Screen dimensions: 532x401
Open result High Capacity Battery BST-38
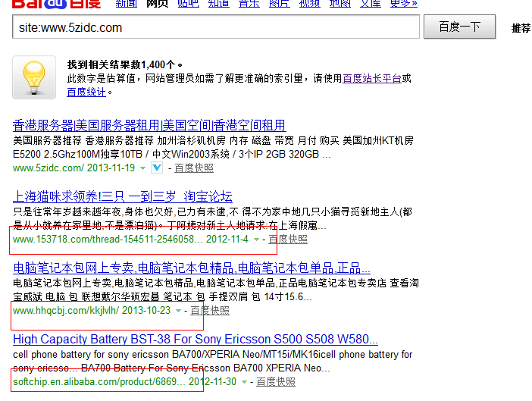(x=196, y=340)
